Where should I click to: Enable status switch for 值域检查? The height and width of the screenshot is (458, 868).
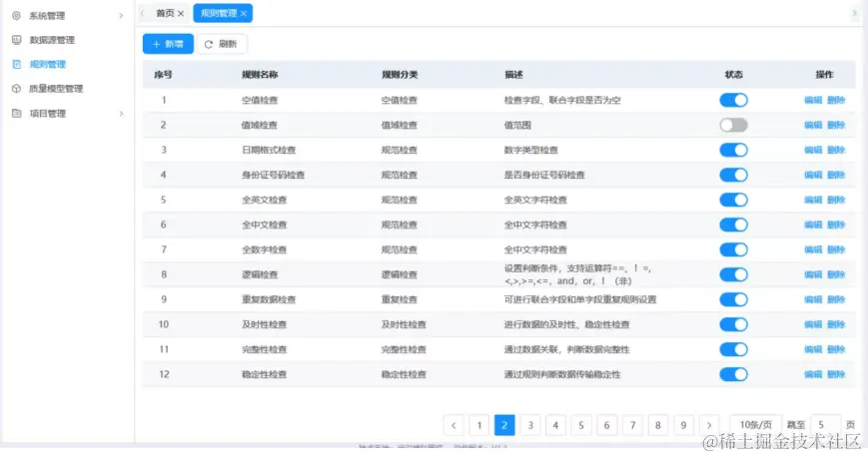(x=733, y=125)
